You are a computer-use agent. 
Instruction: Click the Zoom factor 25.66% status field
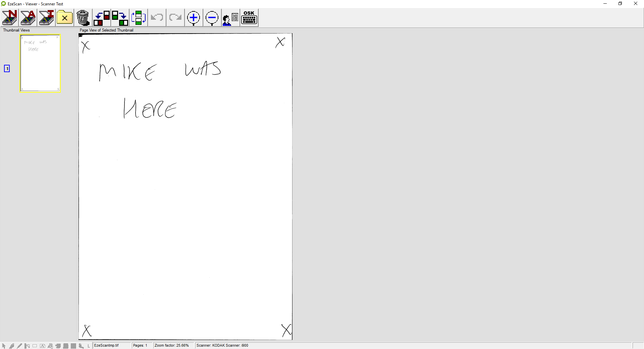[172, 345]
